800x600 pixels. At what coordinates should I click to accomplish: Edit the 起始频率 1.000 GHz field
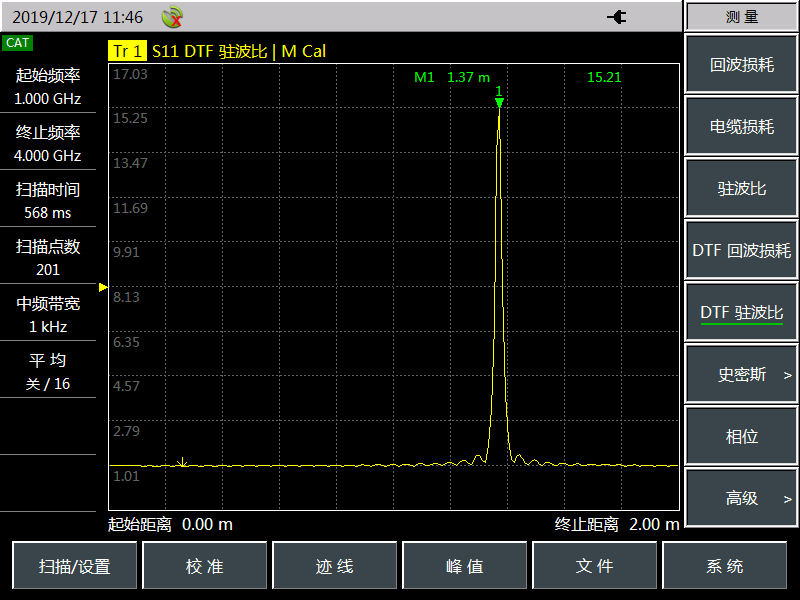pyautogui.click(x=48, y=87)
